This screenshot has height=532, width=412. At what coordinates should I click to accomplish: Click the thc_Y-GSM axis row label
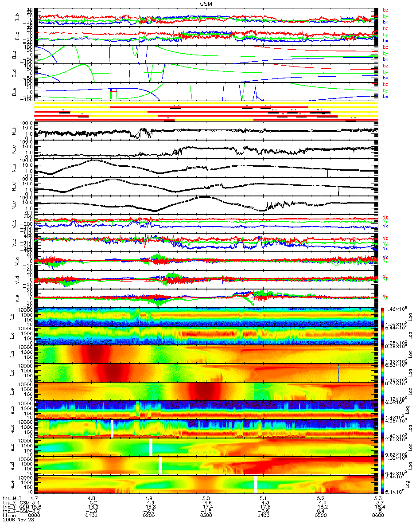coord(17,507)
